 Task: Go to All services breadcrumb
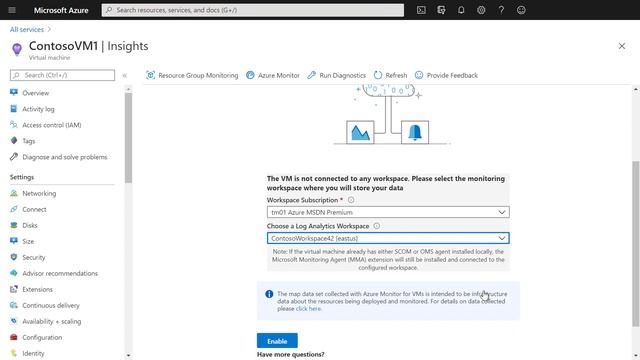click(x=27, y=29)
